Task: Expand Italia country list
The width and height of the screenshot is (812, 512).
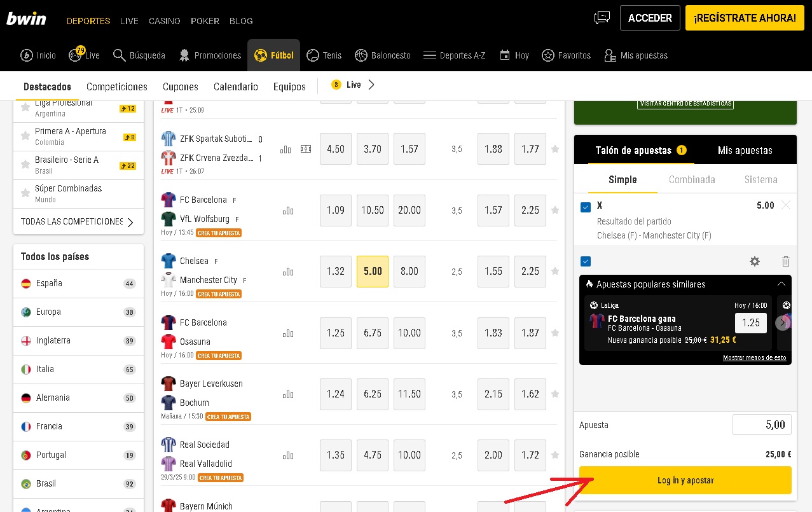Action: coord(78,370)
